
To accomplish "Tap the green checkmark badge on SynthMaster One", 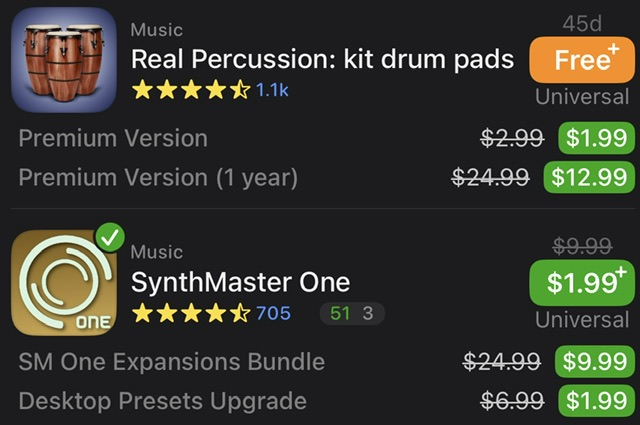I will tap(110, 238).
